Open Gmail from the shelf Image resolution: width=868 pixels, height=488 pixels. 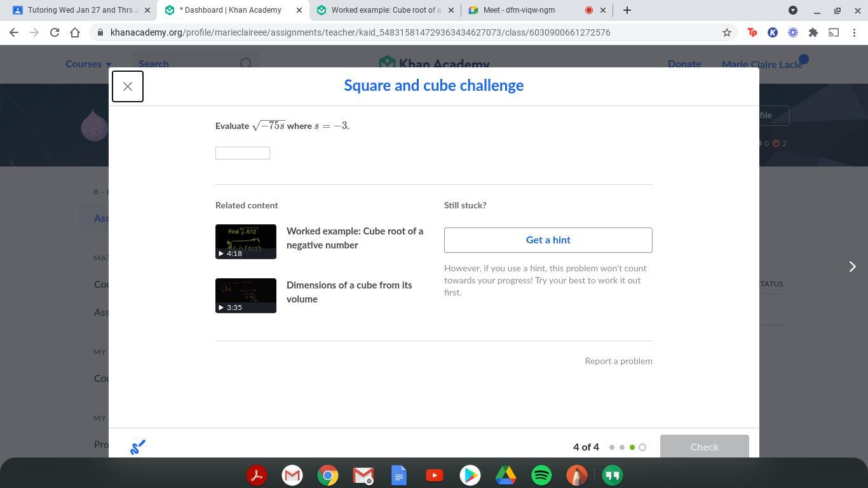point(292,475)
